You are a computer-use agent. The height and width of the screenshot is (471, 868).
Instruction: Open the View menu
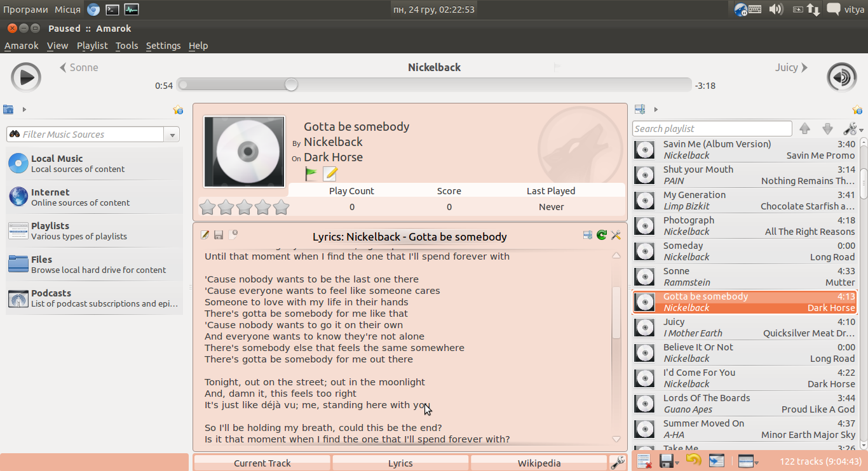tap(57, 46)
